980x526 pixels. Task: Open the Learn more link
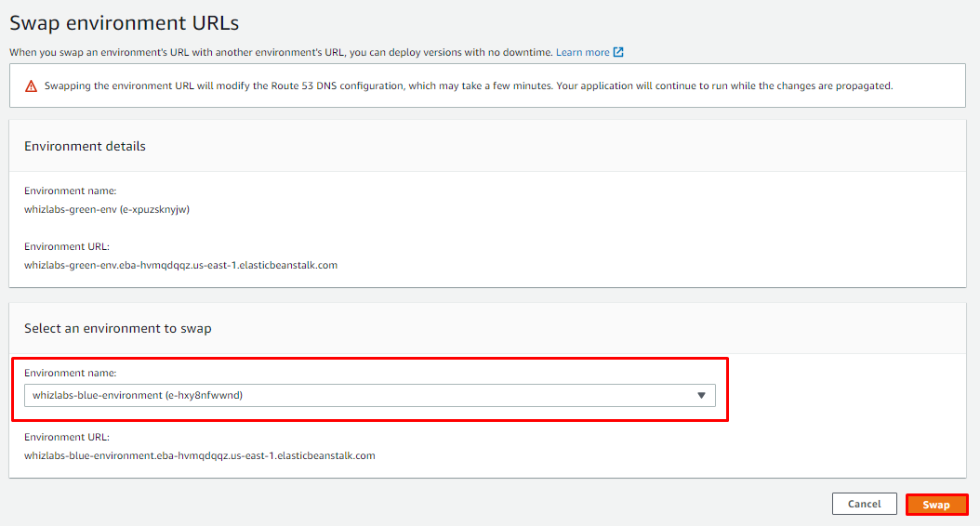[582, 52]
